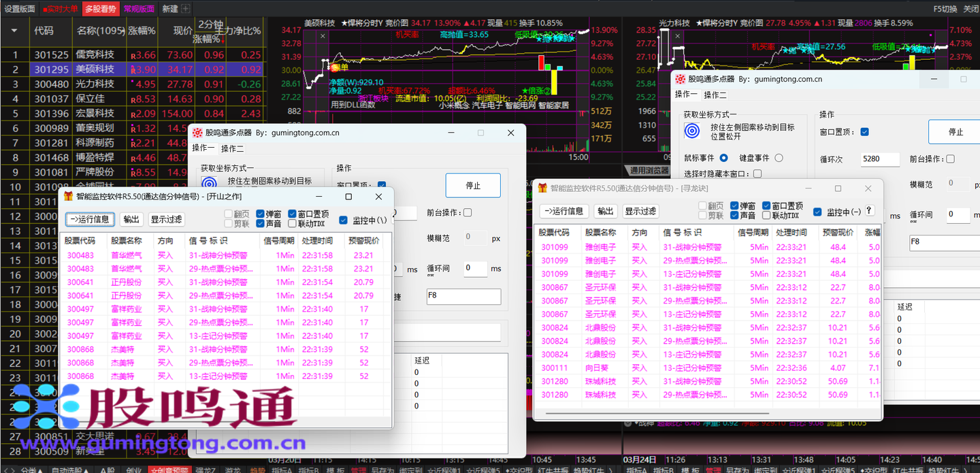The image size is (980, 473).
Task: Click the app icon in 智能监控软件 title bar
Action: click(x=68, y=196)
